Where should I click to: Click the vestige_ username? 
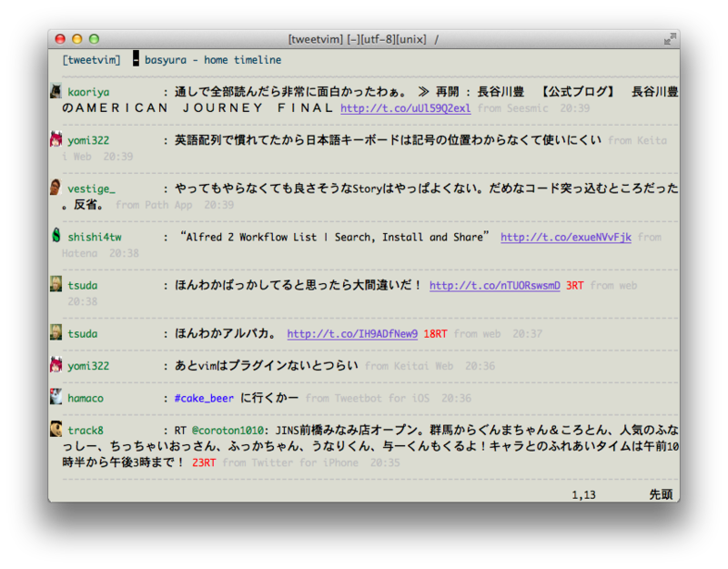coord(92,189)
